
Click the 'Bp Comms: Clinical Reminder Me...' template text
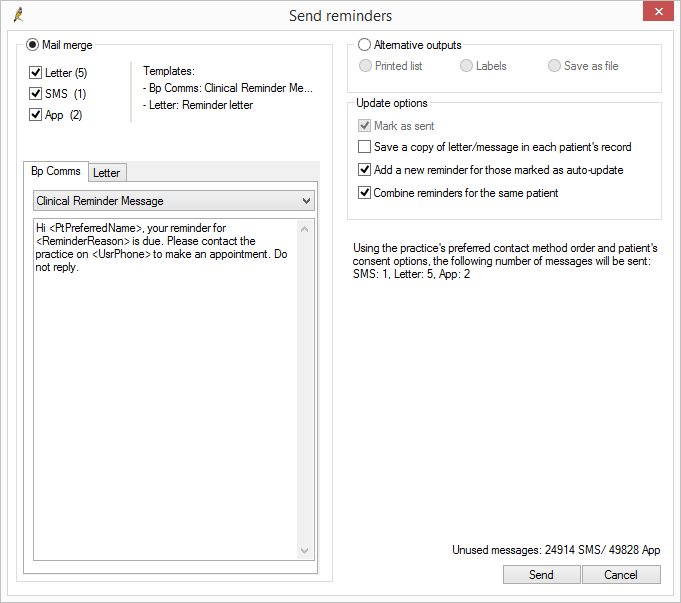point(228,88)
